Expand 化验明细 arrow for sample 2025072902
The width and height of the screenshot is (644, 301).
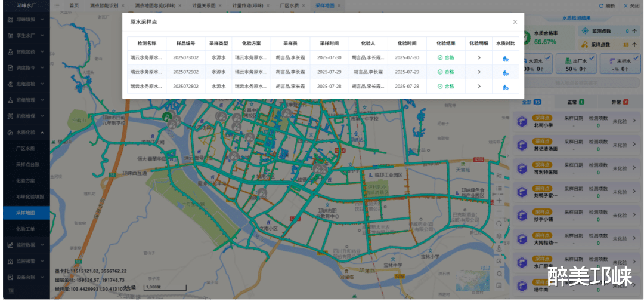point(479,72)
